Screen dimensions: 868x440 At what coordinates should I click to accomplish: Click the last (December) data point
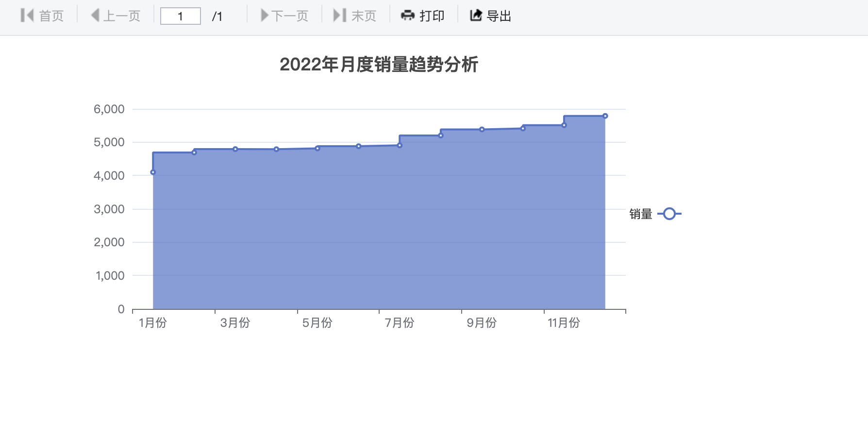point(605,116)
